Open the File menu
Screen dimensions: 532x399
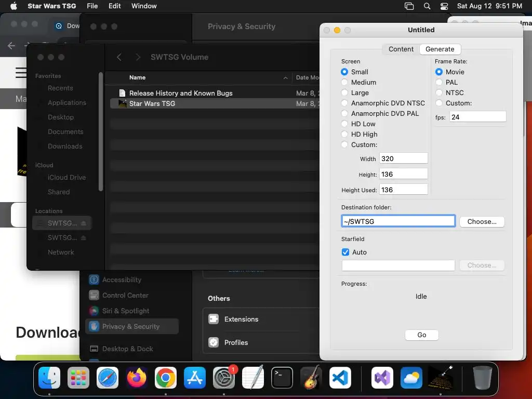coord(92,6)
